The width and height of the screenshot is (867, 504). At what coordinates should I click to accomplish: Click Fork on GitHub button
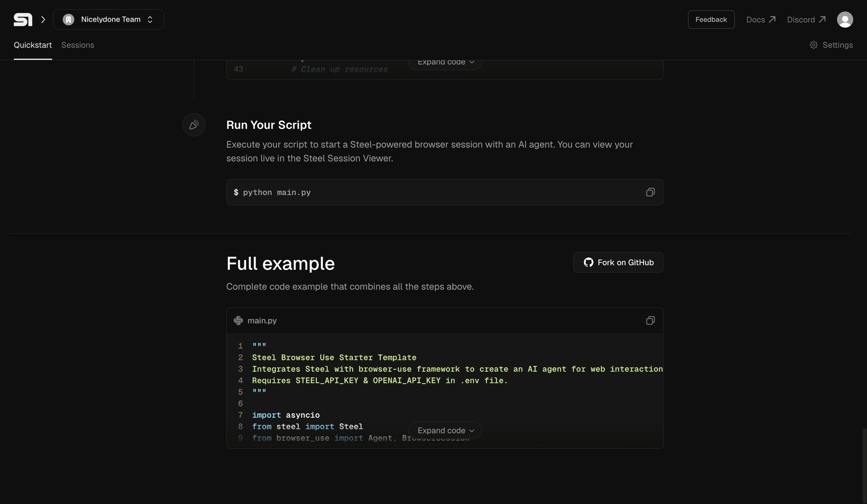[618, 262]
